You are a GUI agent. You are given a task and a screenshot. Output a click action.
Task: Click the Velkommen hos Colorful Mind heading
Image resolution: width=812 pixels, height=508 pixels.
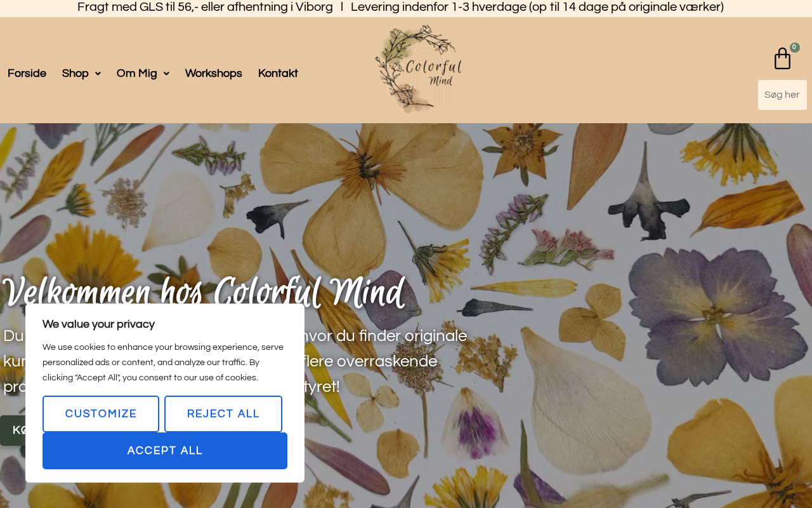[x=203, y=293]
